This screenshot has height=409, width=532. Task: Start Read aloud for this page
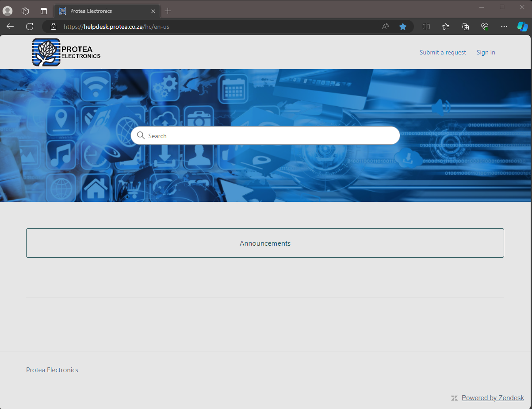point(385,27)
